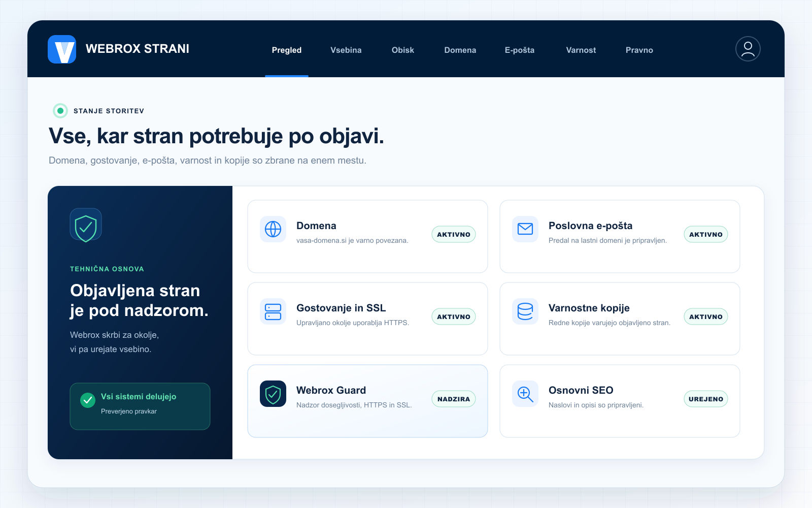
Task: Open the Vsebina tab
Action: [x=346, y=50]
